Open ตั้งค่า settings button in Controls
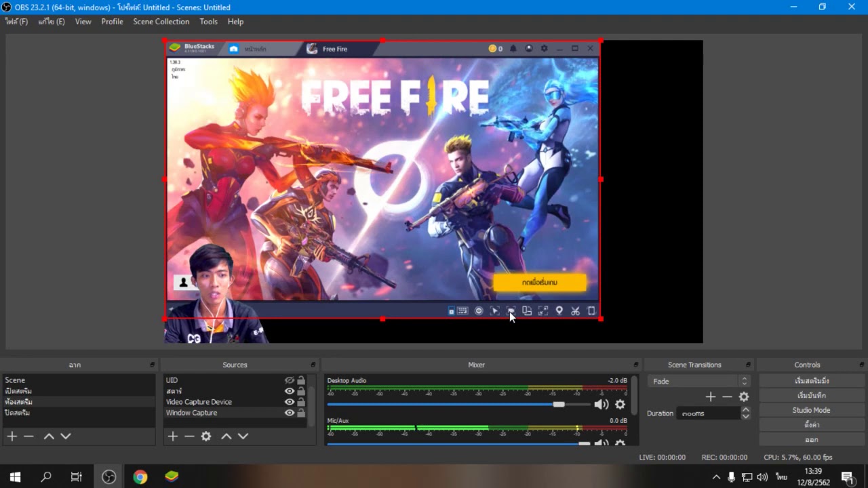The image size is (868, 488). click(x=812, y=425)
